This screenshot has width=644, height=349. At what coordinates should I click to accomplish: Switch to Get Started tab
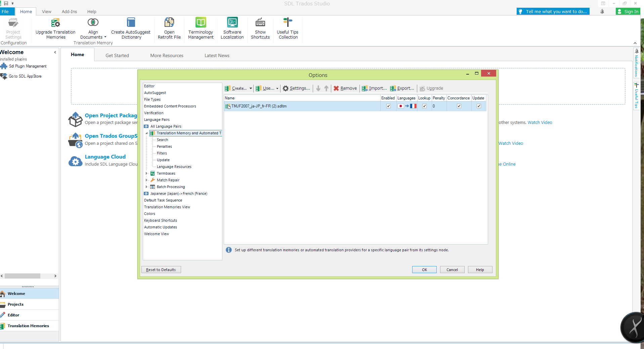pos(117,55)
